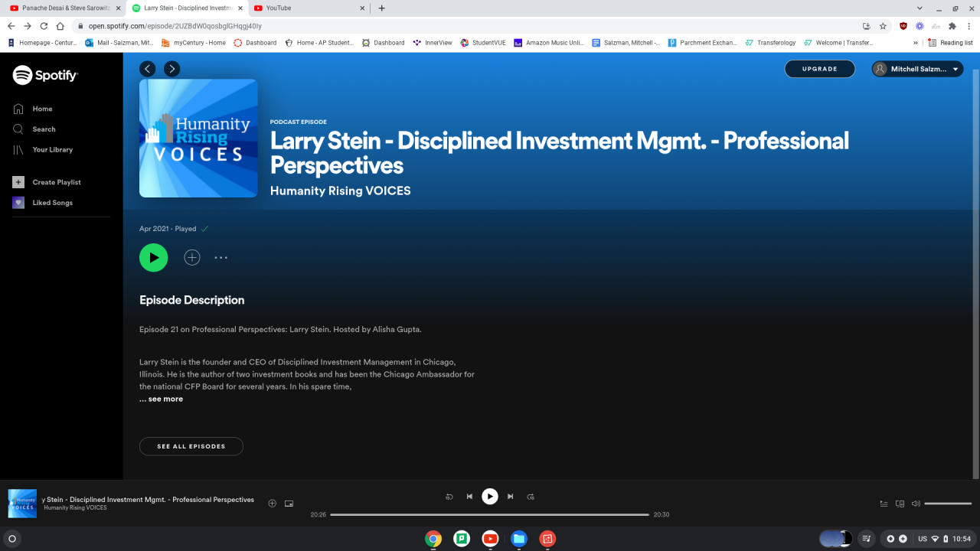The height and width of the screenshot is (551, 980).
Task: Open the tab search dropdown arrow
Action: click(x=918, y=8)
